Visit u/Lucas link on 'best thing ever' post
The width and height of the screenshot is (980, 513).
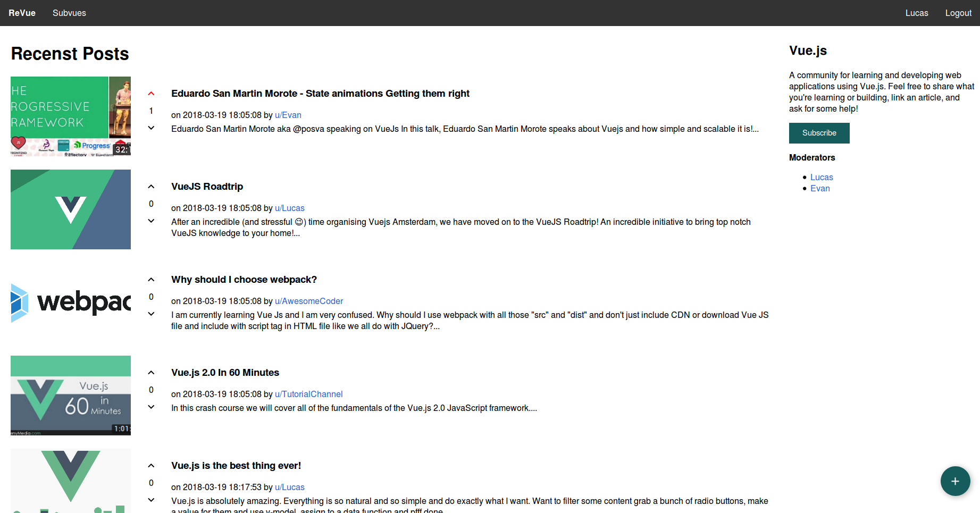coord(290,487)
